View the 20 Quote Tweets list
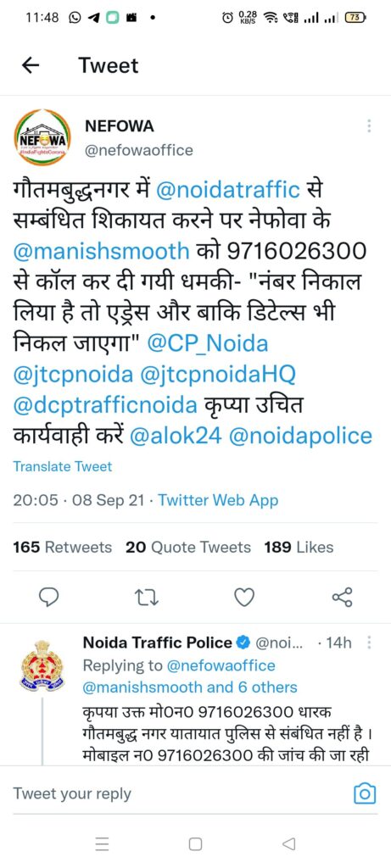The height and width of the screenshot is (868, 391). pos(188,548)
